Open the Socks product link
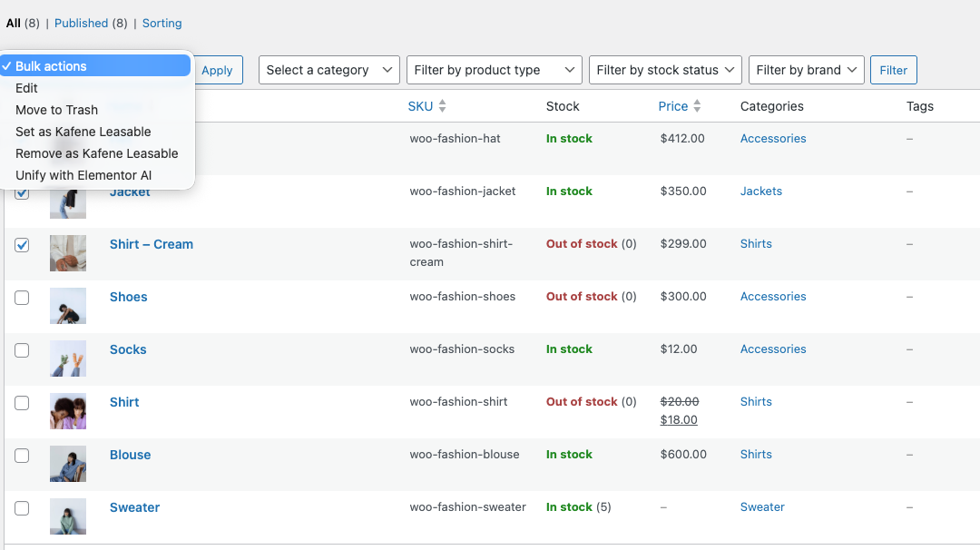The image size is (980, 550). tap(128, 349)
